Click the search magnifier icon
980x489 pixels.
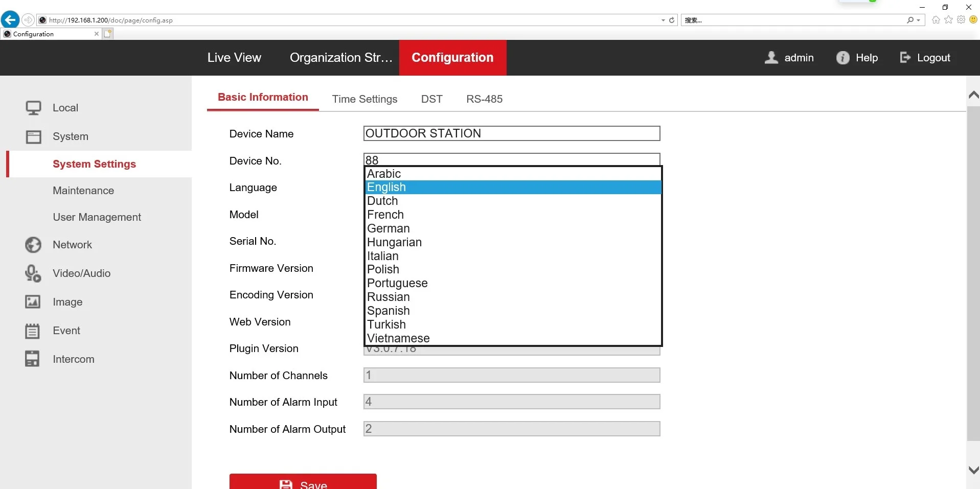coord(910,20)
